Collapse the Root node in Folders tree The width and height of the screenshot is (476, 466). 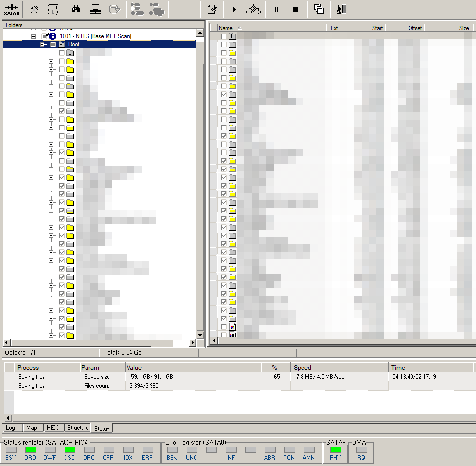(x=42, y=44)
